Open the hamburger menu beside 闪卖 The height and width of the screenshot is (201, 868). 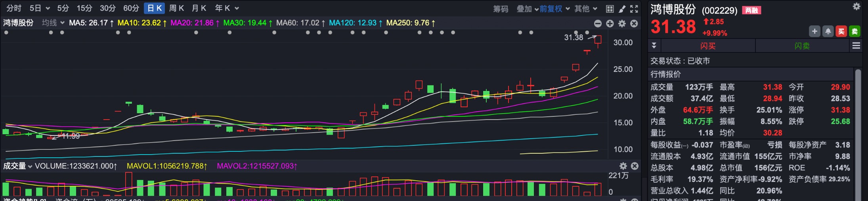point(856,46)
